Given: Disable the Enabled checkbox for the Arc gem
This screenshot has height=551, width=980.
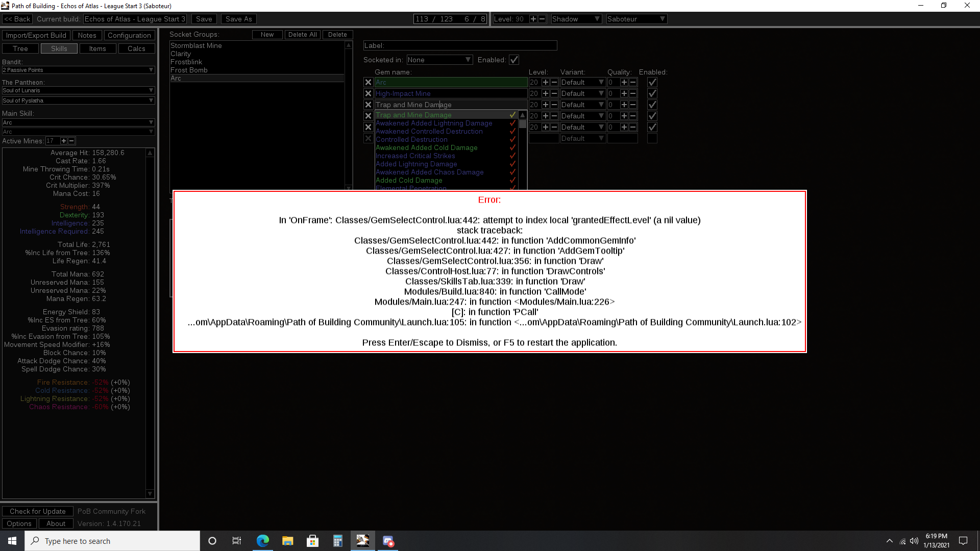Looking at the screenshot, I should (652, 82).
